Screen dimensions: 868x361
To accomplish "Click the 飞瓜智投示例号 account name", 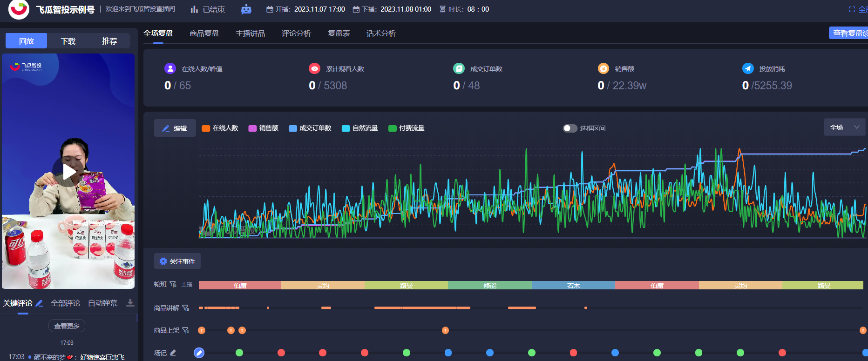I will 66,9.
